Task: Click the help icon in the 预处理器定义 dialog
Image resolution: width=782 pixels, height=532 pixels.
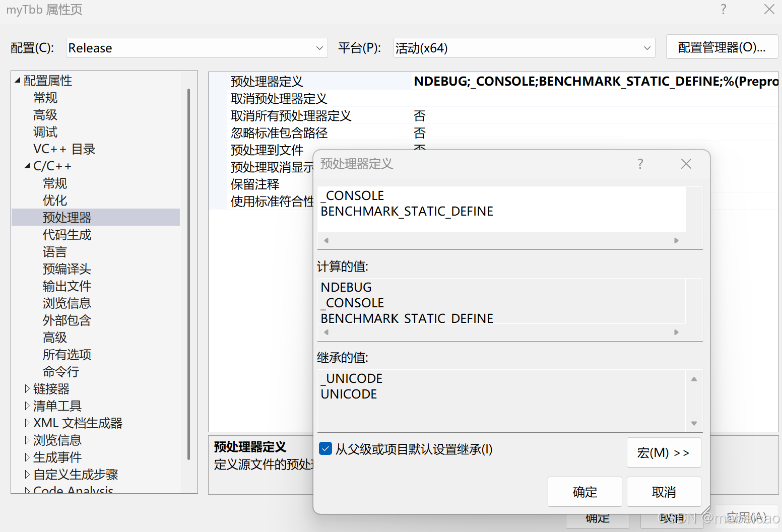Action: click(x=640, y=164)
